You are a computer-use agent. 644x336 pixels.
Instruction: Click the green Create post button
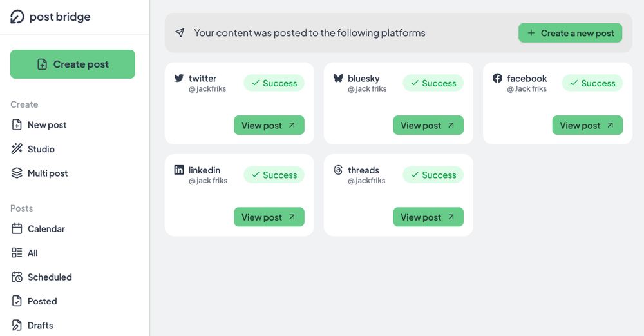73,64
